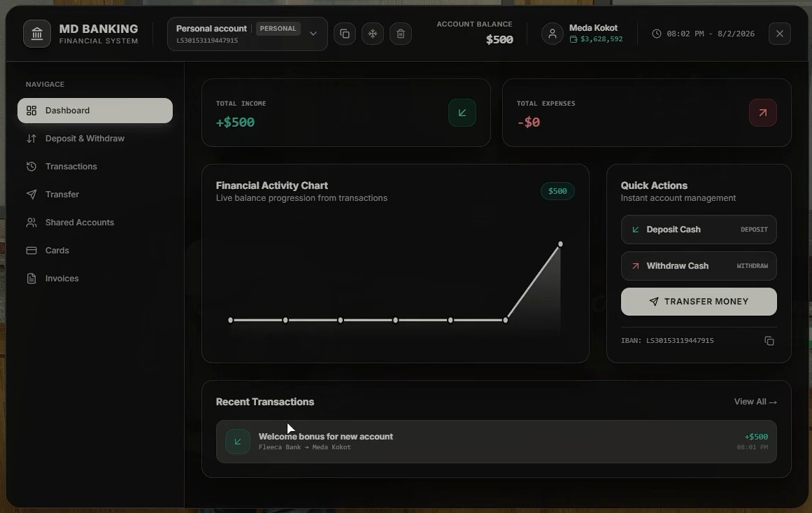Follow the View All transactions link

[x=755, y=402]
